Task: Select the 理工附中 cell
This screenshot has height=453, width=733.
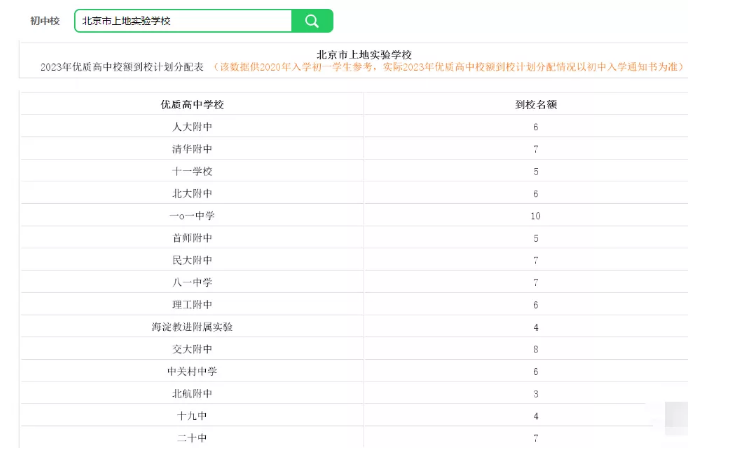Action: coord(192,305)
